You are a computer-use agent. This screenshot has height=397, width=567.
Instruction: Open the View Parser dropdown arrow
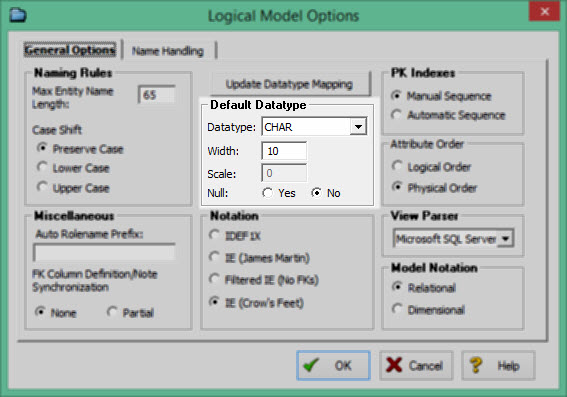tap(506, 239)
